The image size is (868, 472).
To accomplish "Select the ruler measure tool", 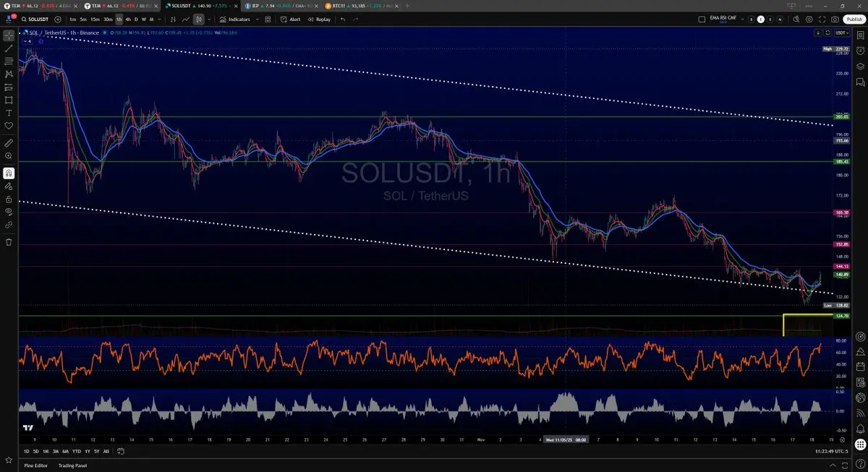I will pos(9,142).
